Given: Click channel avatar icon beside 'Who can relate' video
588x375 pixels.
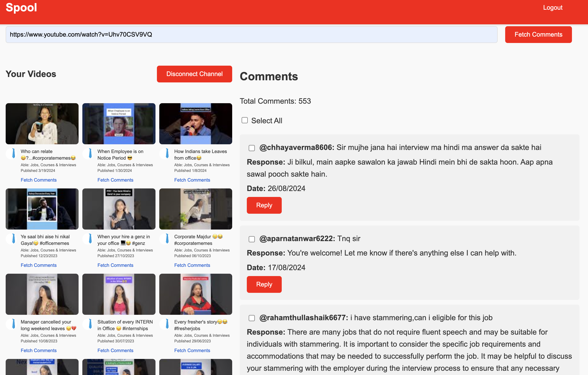Looking at the screenshot, I should click(12, 154).
